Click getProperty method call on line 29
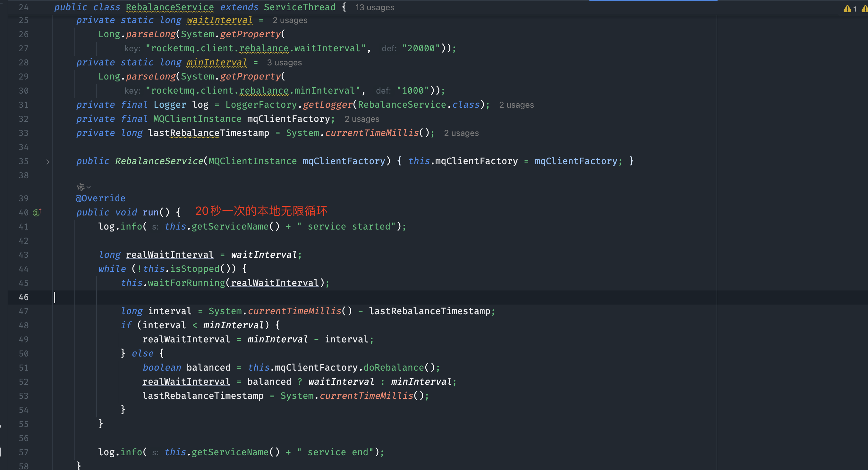The width and height of the screenshot is (868, 470). [250, 77]
